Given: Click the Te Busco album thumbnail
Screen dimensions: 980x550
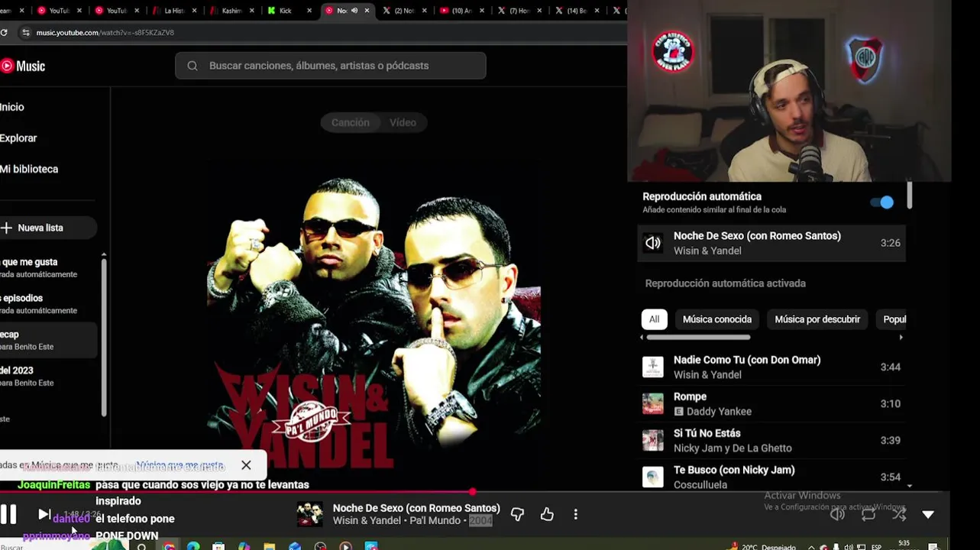Looking at the screenshot, I should [653, 477].
